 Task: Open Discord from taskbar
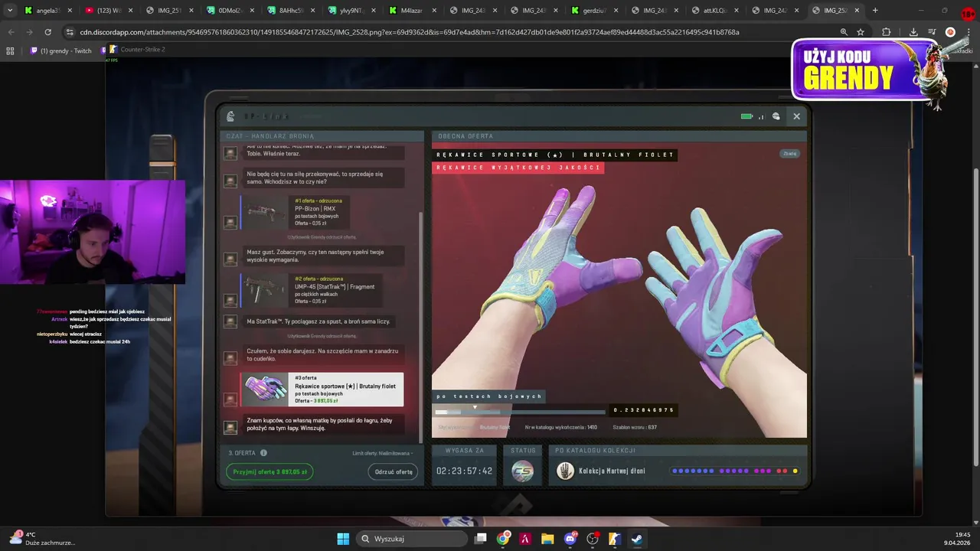point(570,539)
